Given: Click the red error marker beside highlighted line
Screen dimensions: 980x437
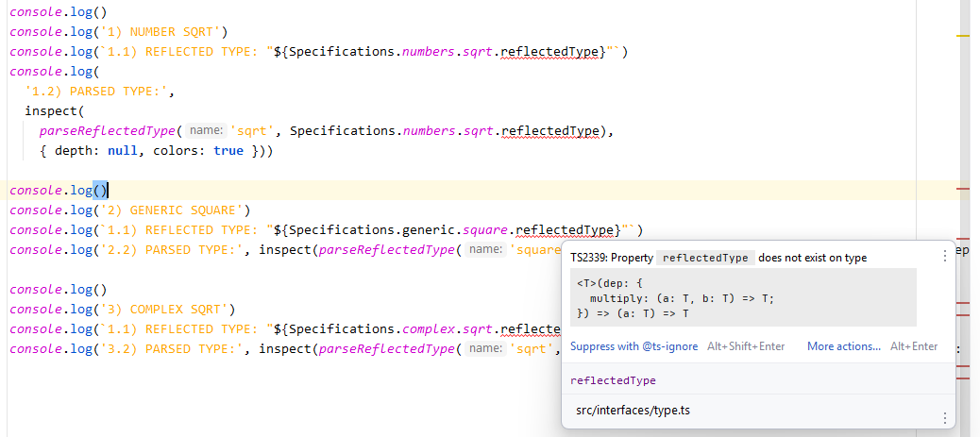Looking at the screenshot, I should tap(963, 190).
